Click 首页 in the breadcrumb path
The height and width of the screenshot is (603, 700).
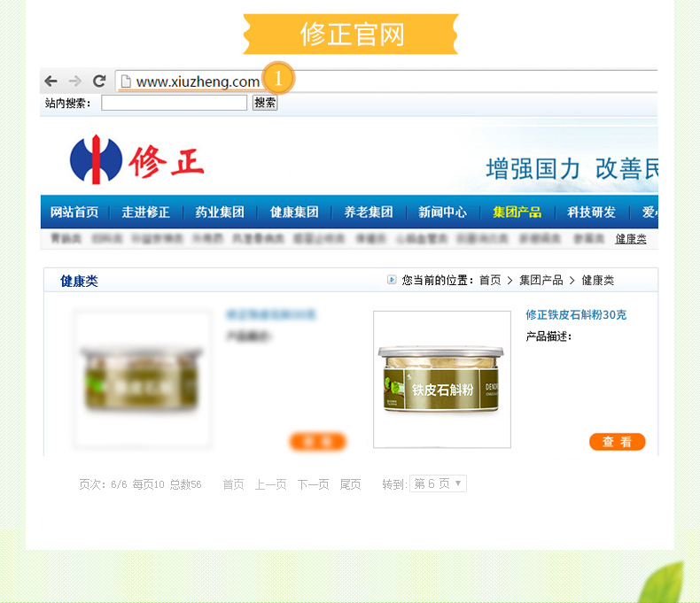(490, 281)
